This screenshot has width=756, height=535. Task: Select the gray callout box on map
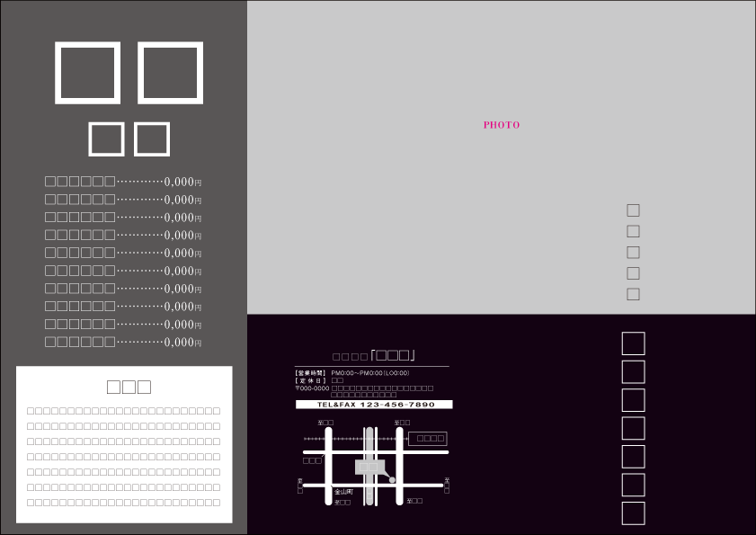[x=369, y=467]
